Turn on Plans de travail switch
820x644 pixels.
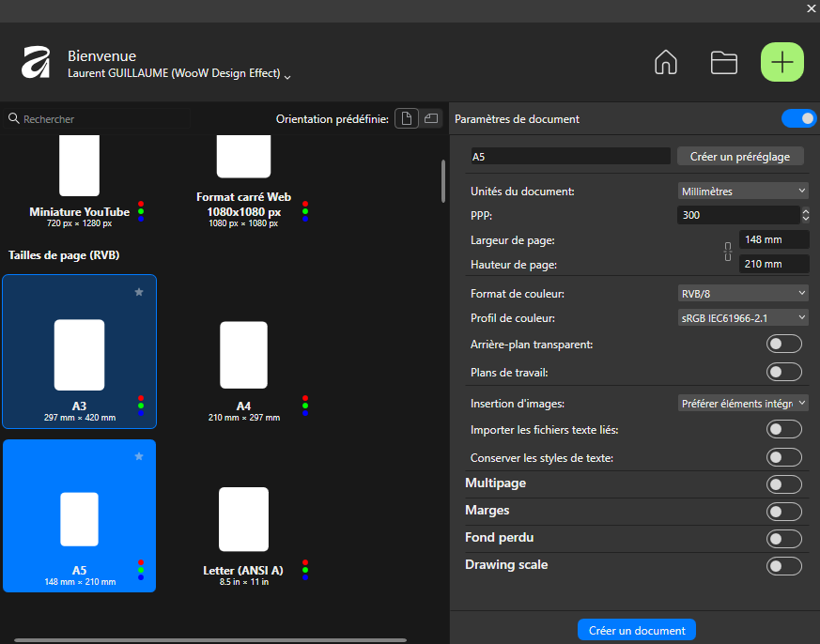click(x=784, y=372)
